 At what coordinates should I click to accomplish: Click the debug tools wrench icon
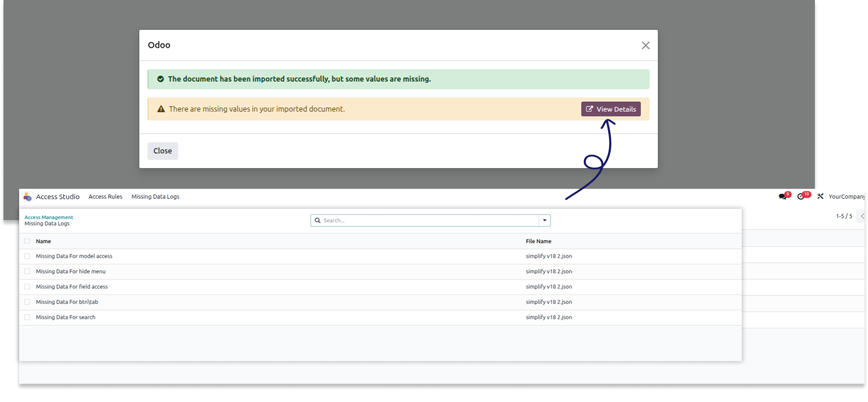click(820, 197)
